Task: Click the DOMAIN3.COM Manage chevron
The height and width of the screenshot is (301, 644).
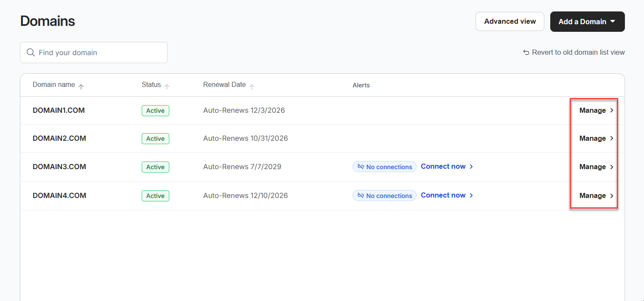Action: [612, 167]
